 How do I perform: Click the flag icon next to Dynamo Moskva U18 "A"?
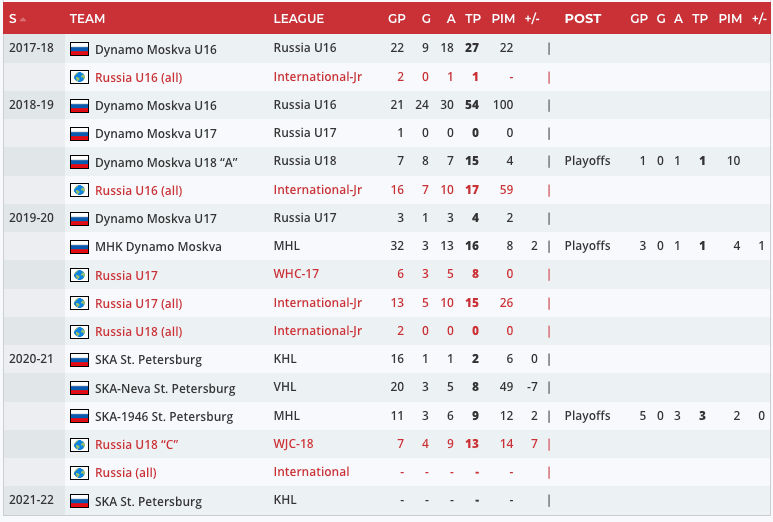[x=80, y=162]
